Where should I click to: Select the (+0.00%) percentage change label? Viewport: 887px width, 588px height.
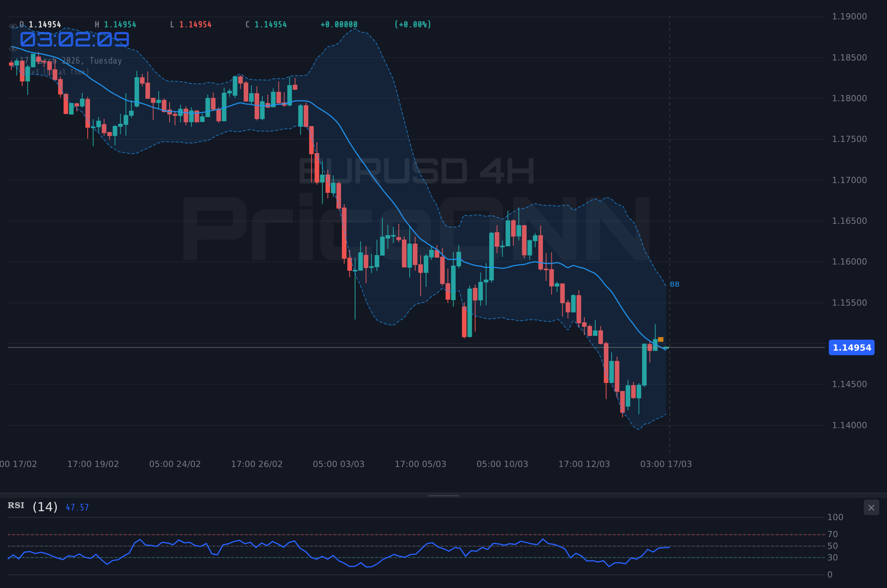(412, 24)
